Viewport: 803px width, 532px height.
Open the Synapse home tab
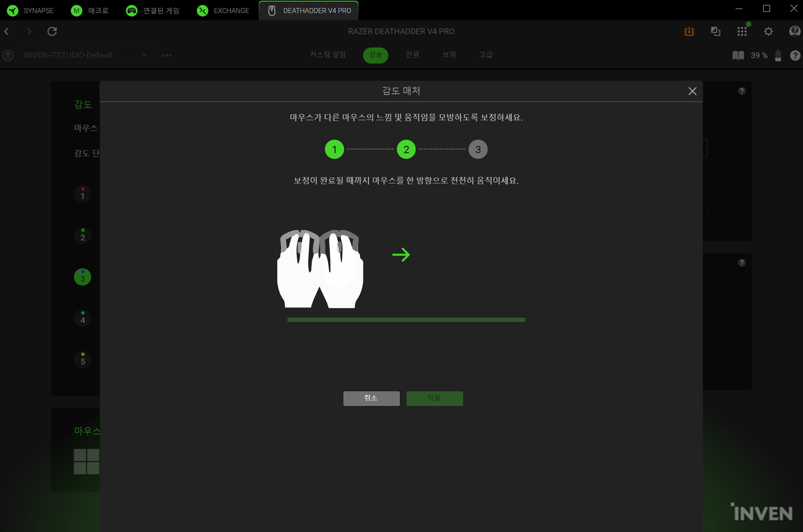pos(31,10)
